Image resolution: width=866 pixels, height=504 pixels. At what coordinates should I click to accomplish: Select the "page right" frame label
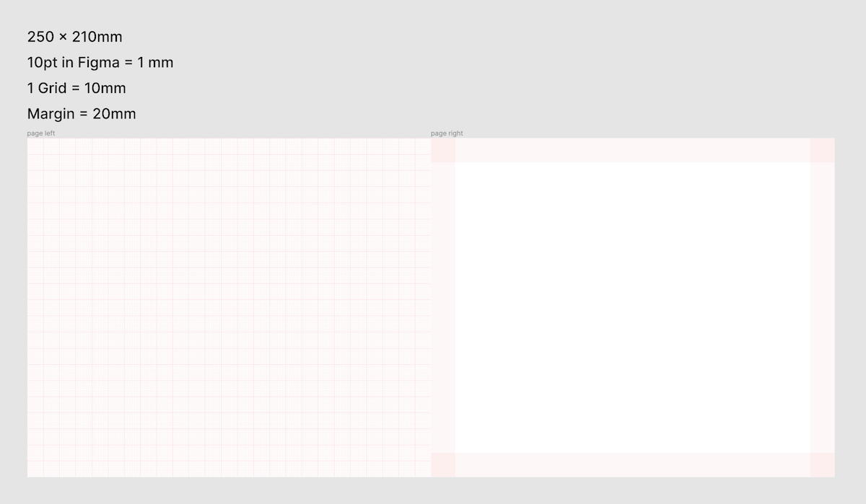[x=447, y=133]
